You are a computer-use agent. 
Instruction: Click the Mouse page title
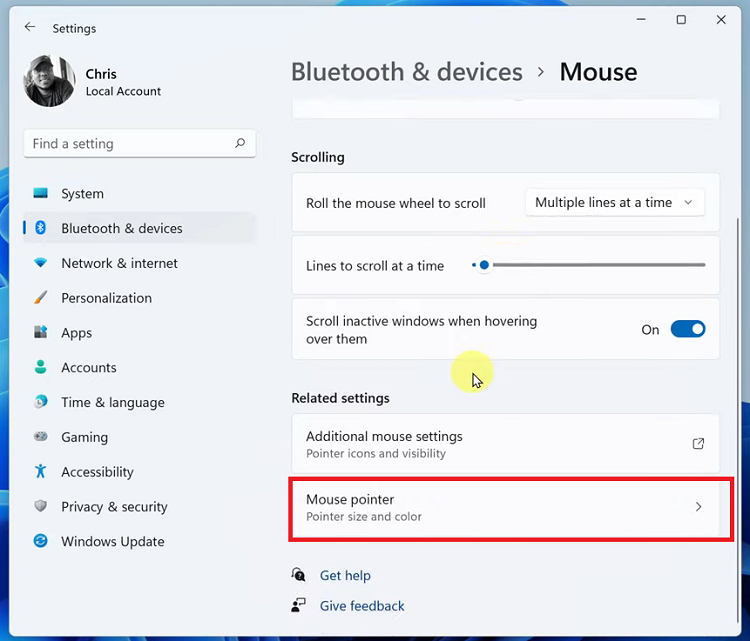598,72
